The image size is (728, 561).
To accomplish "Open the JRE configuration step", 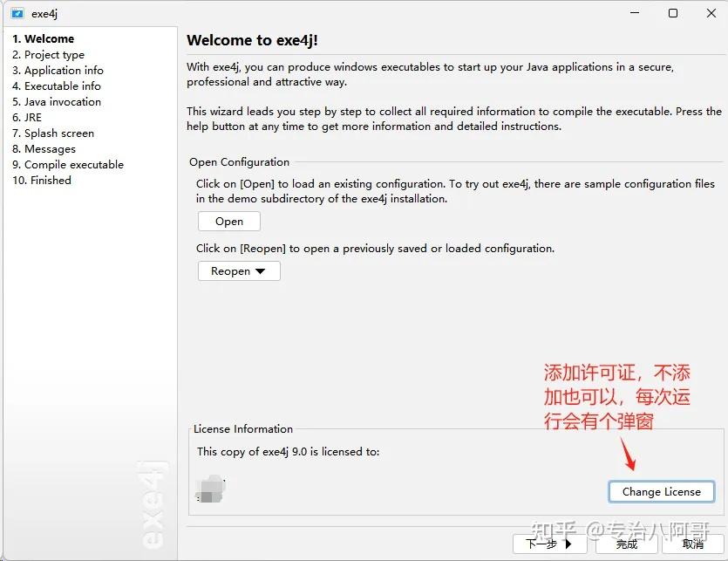I will [27, 117].
